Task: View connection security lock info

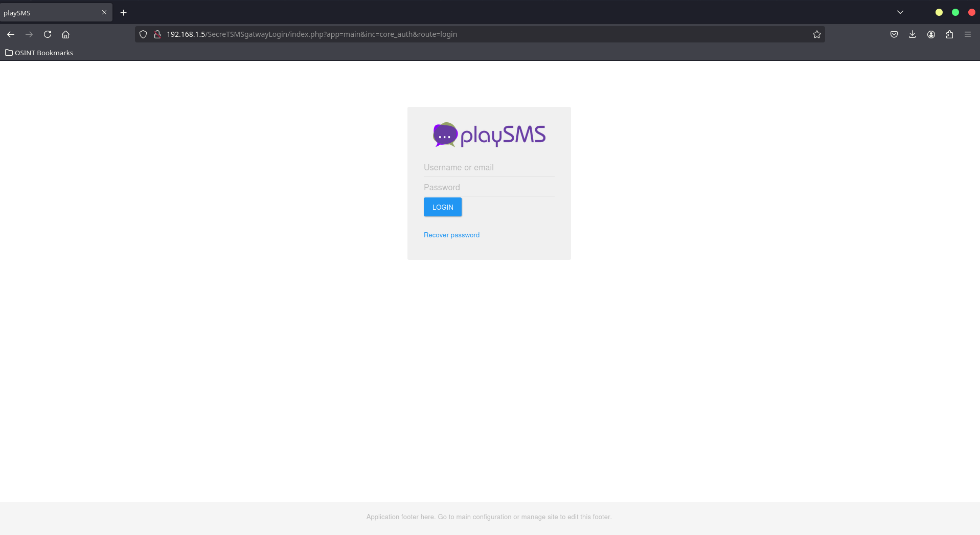Action: (x=157, y=34)
